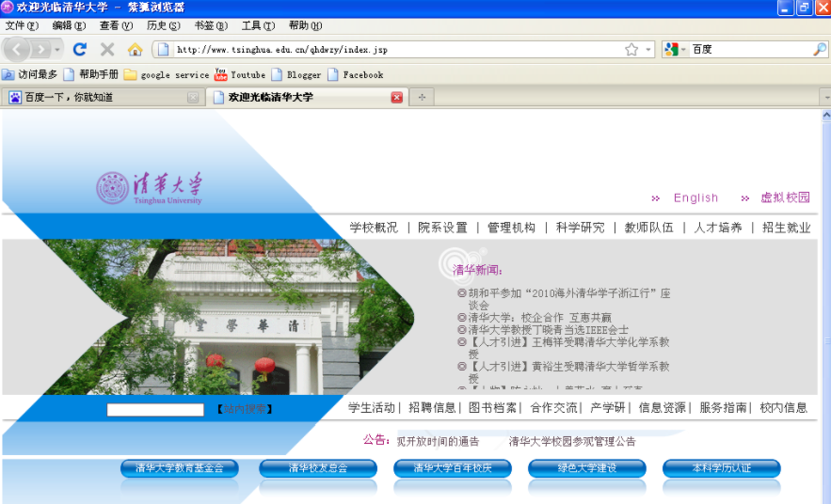Open the English version link
The image size is (831, 504).
(x=695, y=197)
